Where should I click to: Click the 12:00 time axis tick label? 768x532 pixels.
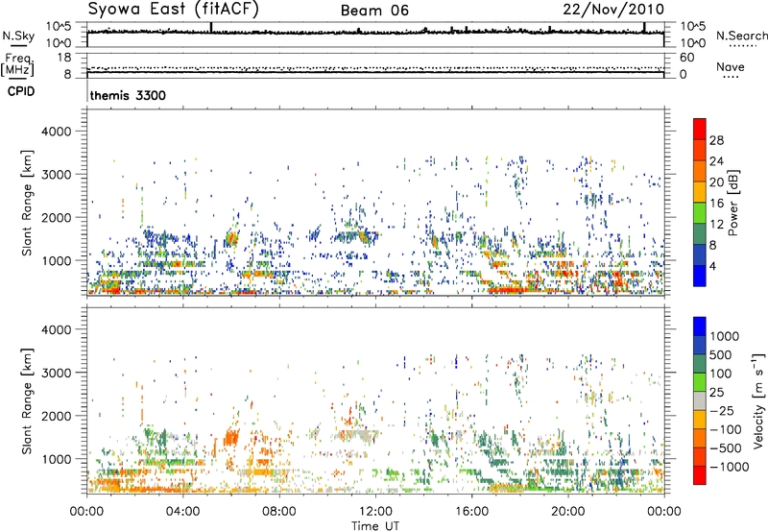pos(375,512)
